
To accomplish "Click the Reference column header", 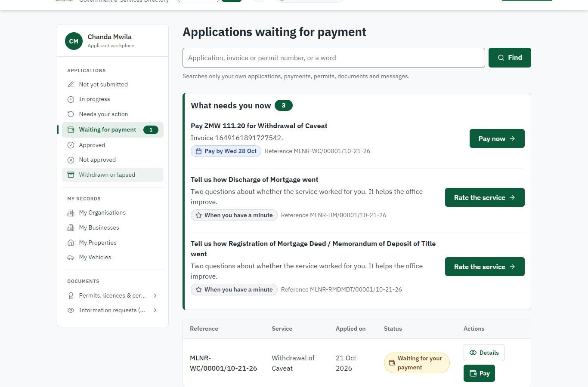I will [x=204, y=329].
